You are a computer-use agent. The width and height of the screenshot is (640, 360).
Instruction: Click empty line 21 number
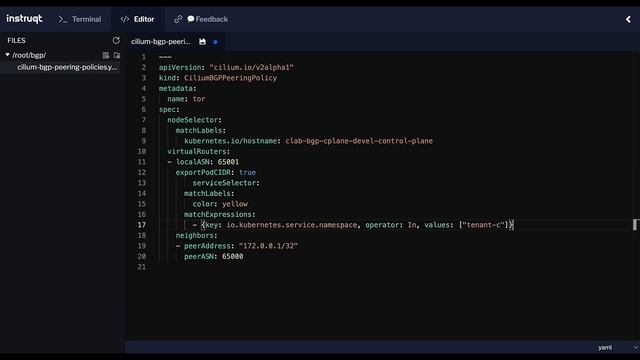[x=142, y=267]
